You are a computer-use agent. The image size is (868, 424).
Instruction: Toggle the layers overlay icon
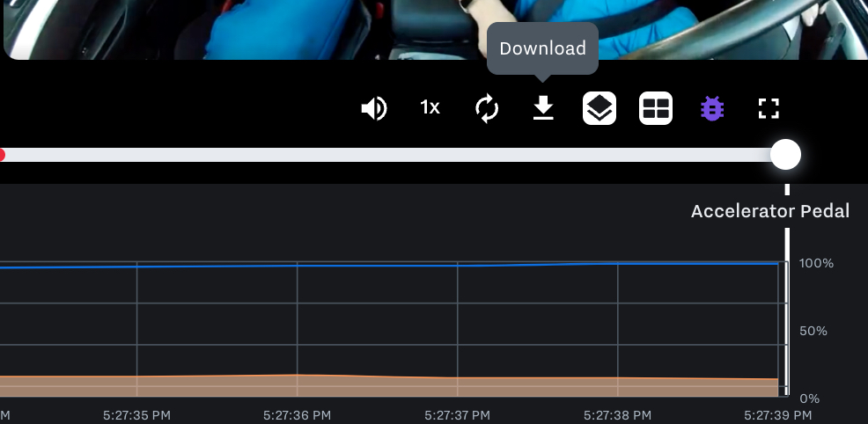[x=600, y=108]
